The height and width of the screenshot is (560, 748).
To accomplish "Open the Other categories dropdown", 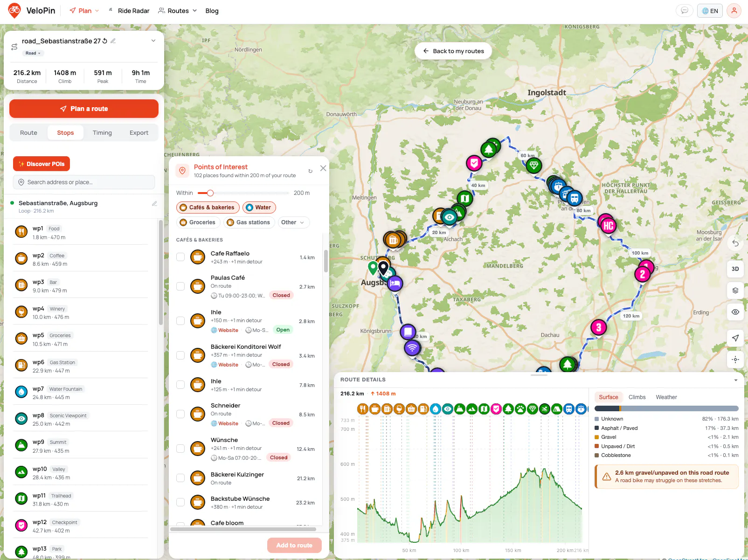I will (x=293, y=222).
